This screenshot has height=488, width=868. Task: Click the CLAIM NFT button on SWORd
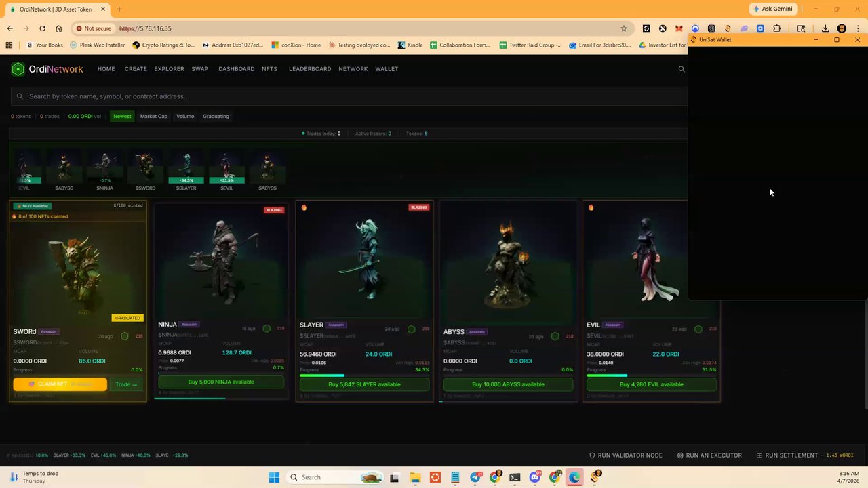click(60, 384)
